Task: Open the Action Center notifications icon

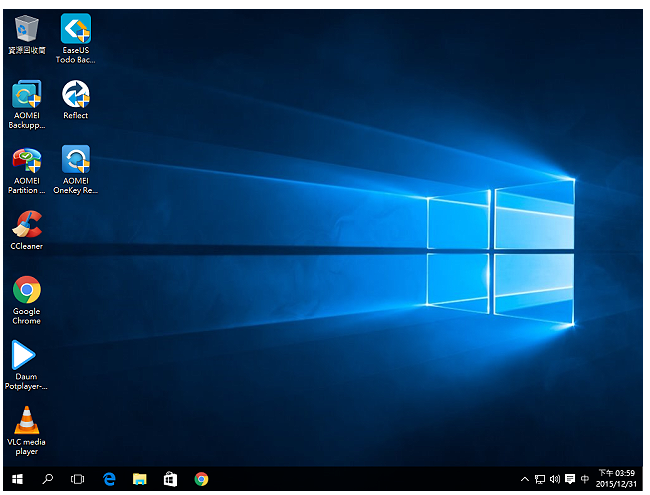Action: click(x=570, y=479)
